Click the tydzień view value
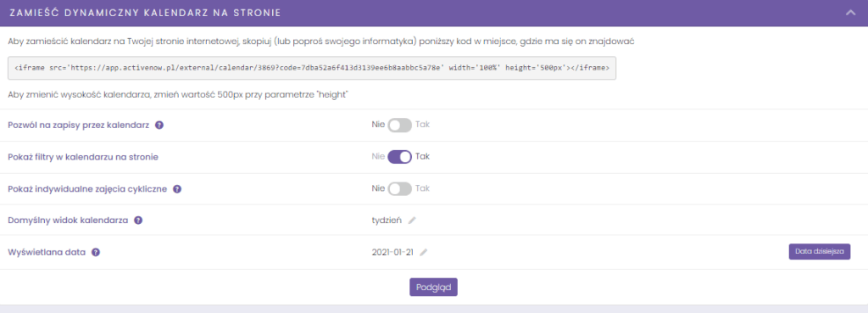Viewport: 868px width, 313px height. (x=387, y=220)
